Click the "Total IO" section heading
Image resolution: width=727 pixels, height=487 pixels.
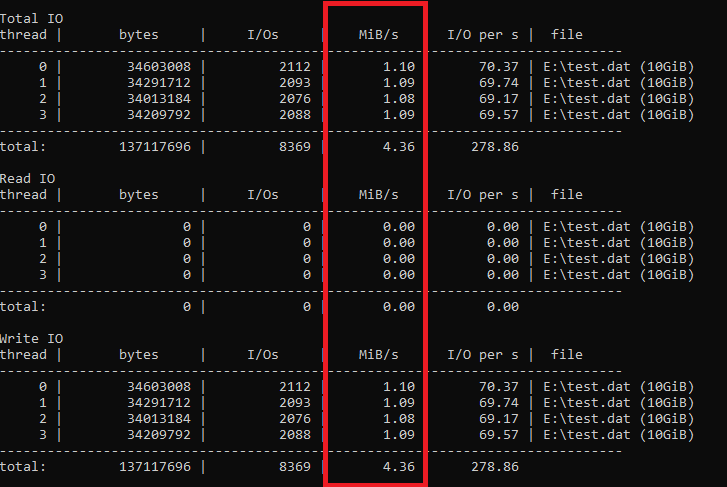[x=32, y=19]
